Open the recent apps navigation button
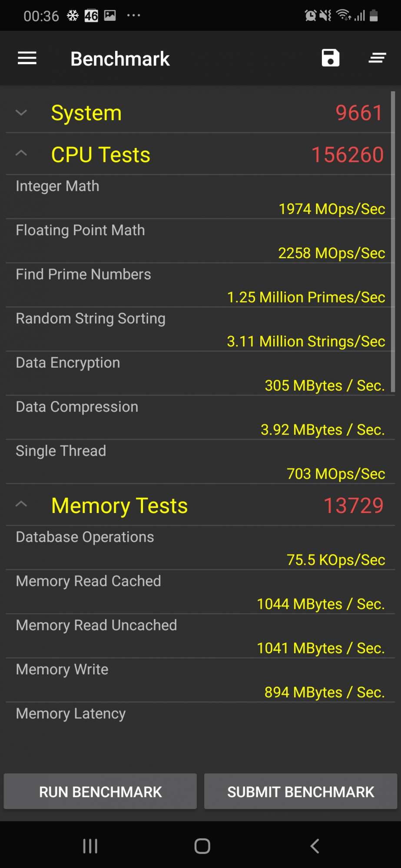The width and height of the screenshot is (401, 868). click(90, 846)
